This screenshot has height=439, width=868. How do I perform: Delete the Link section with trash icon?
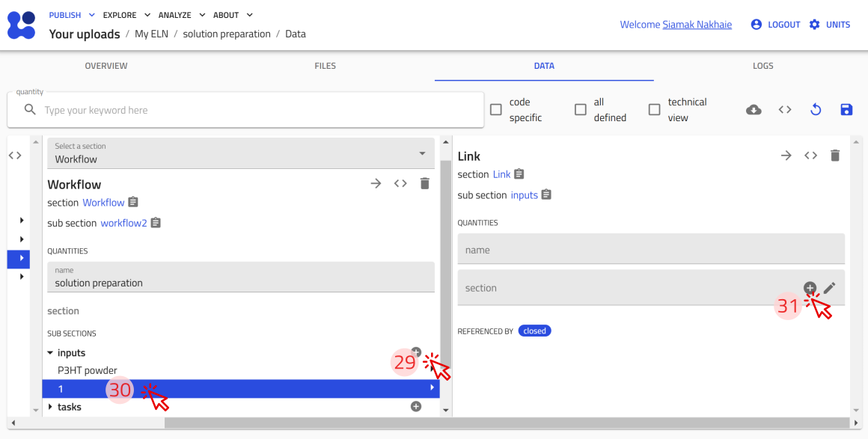click(x=835, y=155)
